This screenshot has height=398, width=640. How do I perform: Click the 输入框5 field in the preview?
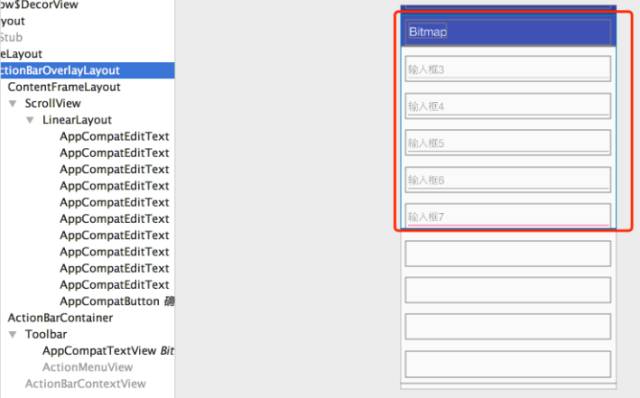tap(508, 142)
